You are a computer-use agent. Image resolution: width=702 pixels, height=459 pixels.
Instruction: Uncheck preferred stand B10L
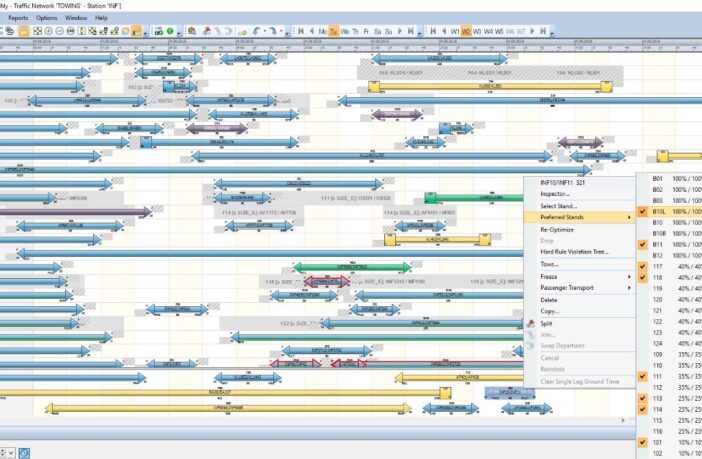click(x=644, y=213)
